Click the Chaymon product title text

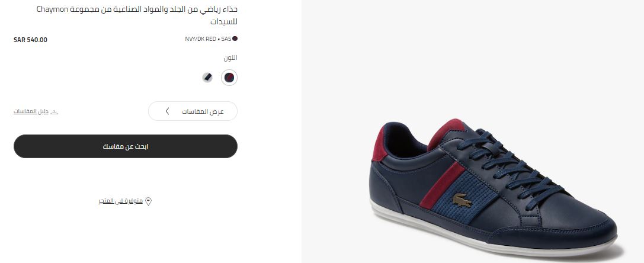click(137, 15)
